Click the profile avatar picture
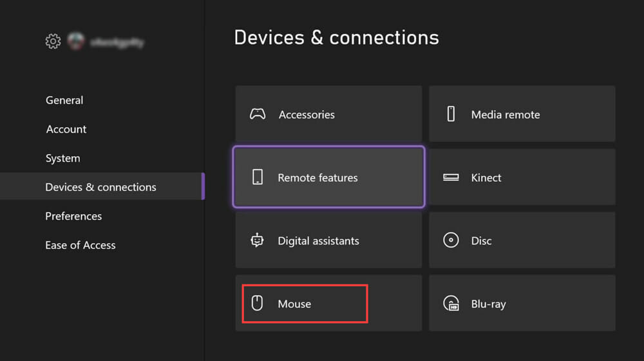The image size is (644, 361). point(76,42)
